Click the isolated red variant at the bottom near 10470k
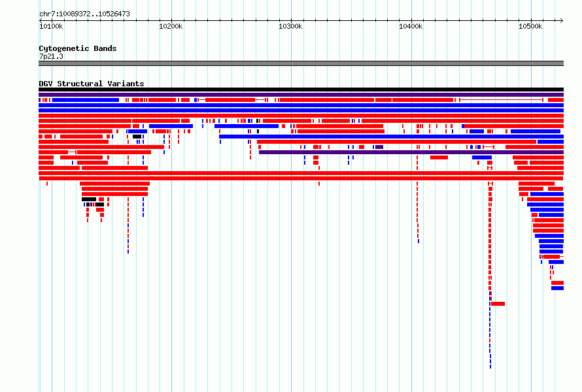 [498, 304]
